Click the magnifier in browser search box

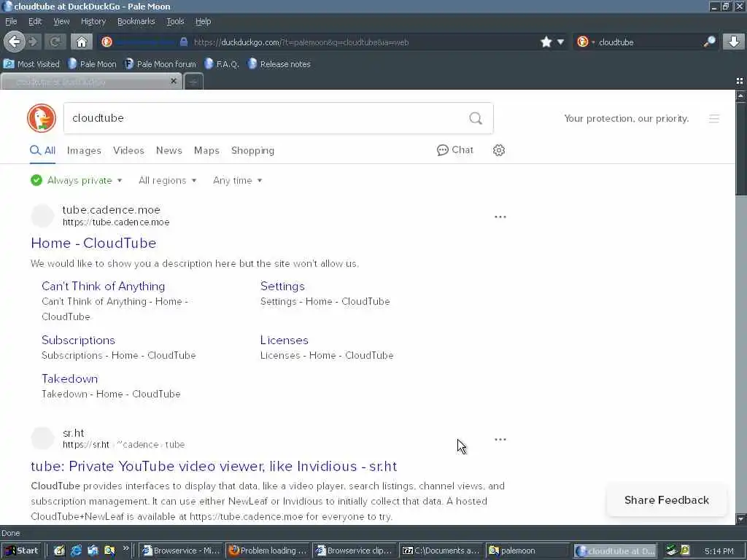tap(709, 42)
